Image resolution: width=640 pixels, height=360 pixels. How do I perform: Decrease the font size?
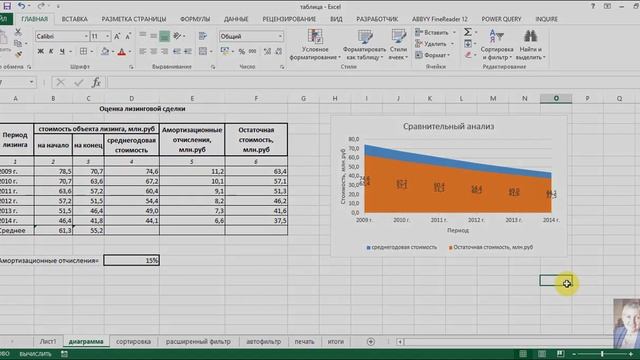tap(128, 36)
